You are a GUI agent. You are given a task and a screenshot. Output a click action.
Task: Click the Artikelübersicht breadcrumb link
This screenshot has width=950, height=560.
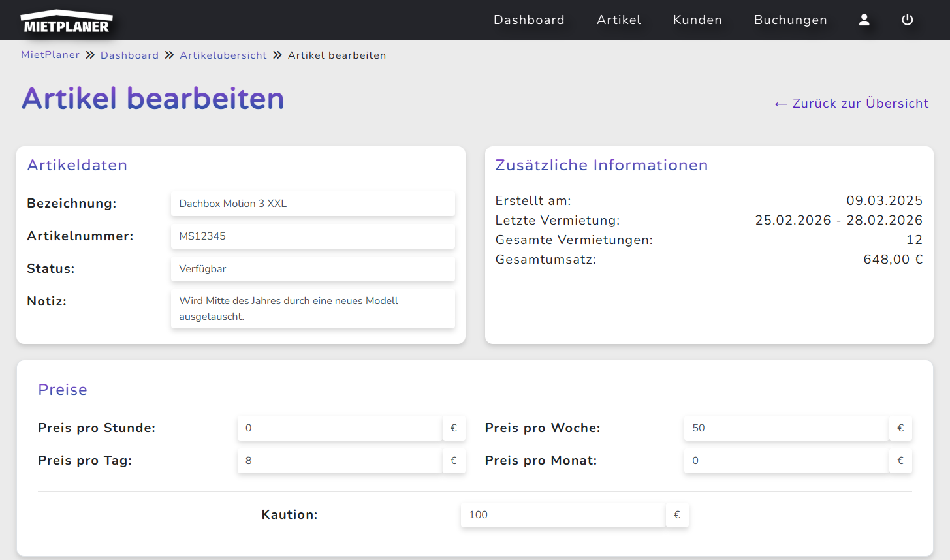pyautogui.click(x=223, y=55)
